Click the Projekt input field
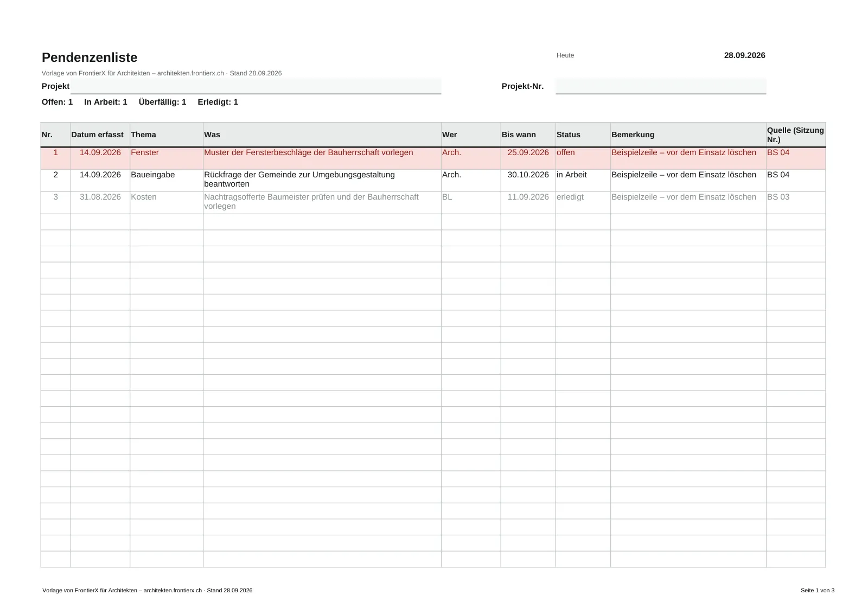 click(x=256, y=86)
